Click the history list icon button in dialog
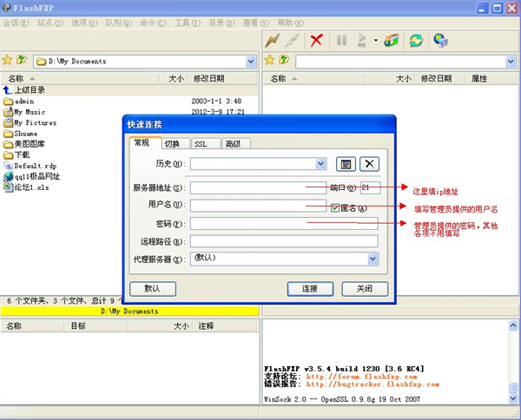Image resolution: width=521 pixels, height=420 pixels. click(346, 163)
